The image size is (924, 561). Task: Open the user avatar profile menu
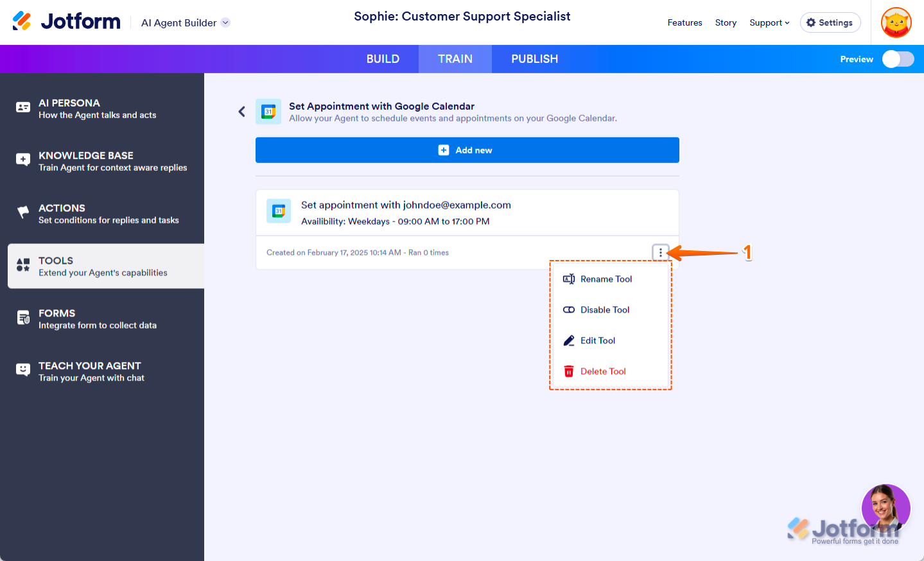pos(896,22)
